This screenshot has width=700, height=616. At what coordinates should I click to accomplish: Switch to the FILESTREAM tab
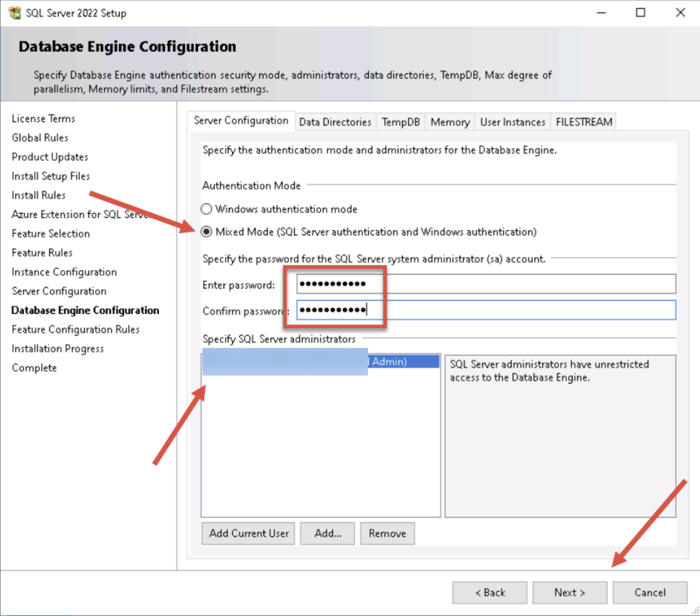coord(584,122)
